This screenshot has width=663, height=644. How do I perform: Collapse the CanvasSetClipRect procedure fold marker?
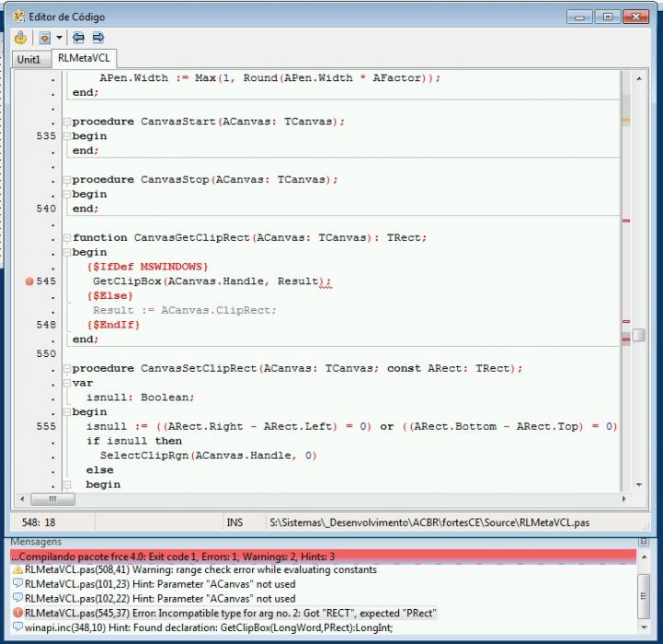(66, 369)
